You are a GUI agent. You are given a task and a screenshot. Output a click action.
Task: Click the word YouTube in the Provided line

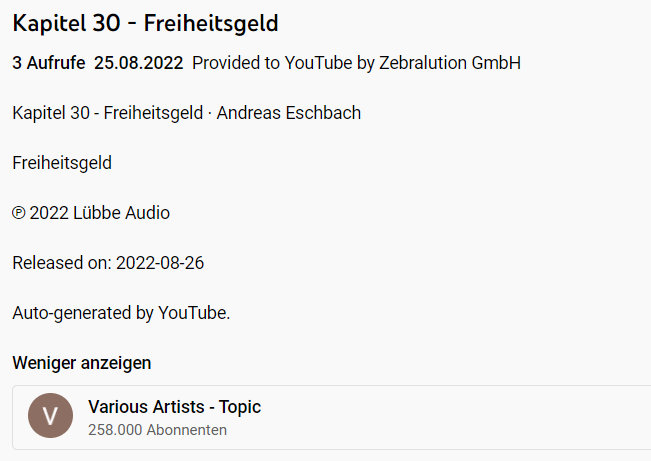click(319, 63)
